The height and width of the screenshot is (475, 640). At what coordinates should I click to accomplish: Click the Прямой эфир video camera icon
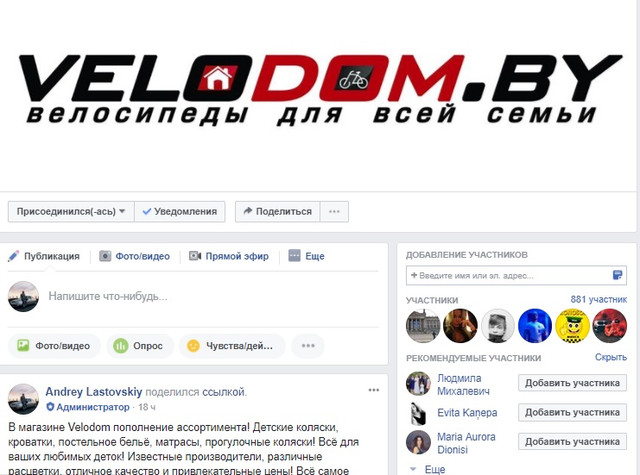(195, 256)
